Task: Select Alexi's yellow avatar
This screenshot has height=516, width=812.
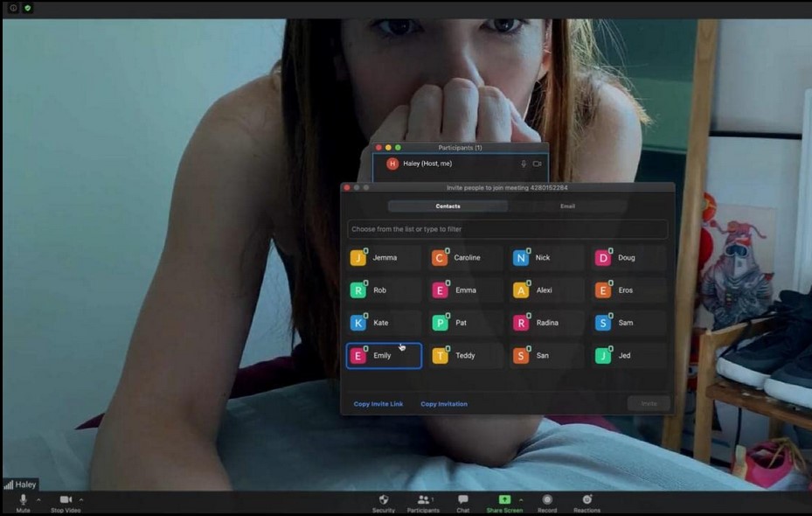Action: click(521, 290)
